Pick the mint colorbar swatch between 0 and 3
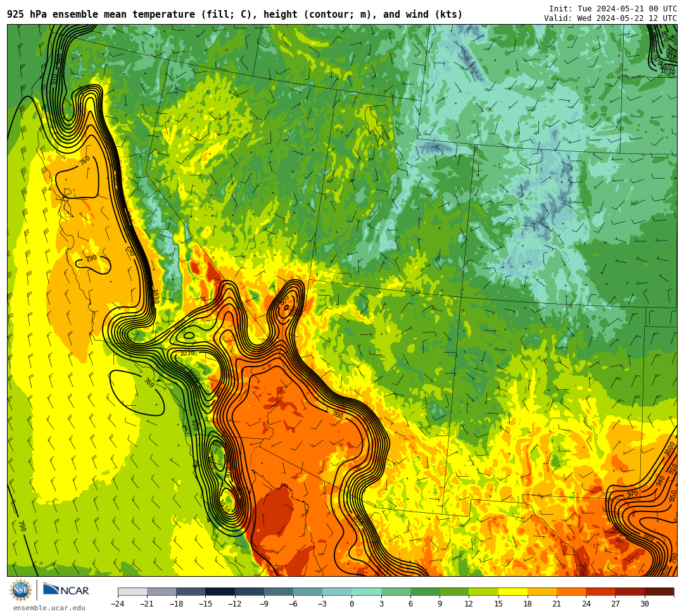This screenshot has height=616, width=684. [x=367, y=591]
